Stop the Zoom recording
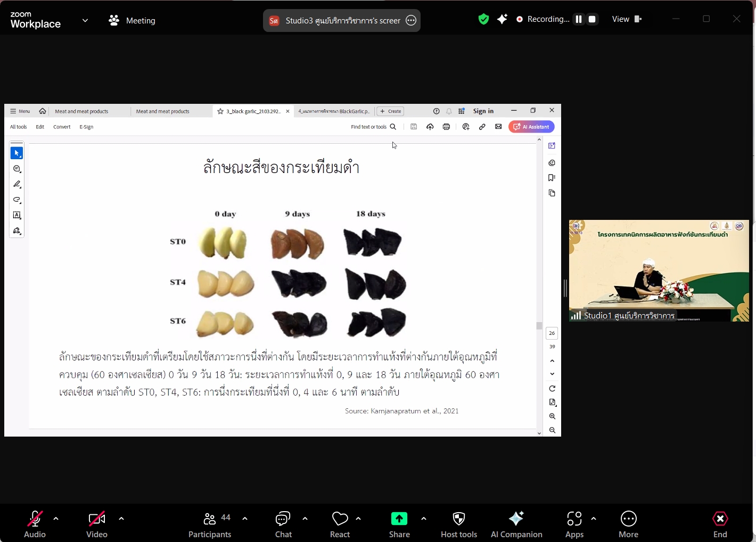The width and height of the screenshot is (756, 542). click(x=592, y=19)
